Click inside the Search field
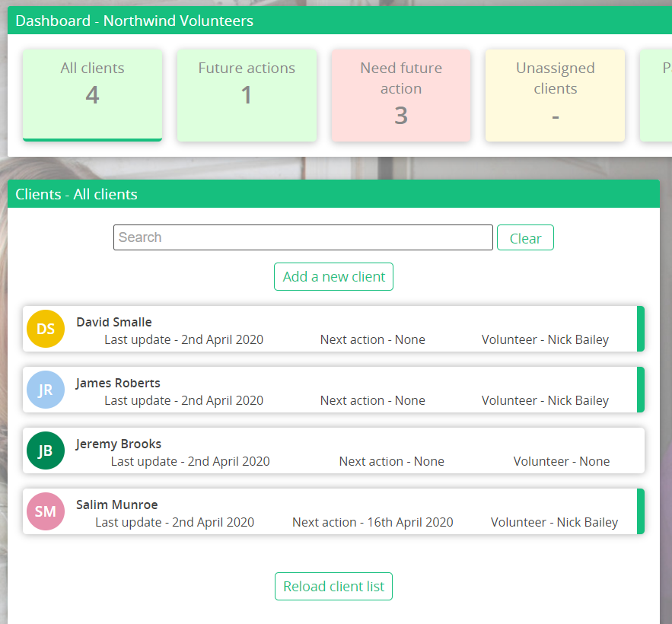 [303, 237]
